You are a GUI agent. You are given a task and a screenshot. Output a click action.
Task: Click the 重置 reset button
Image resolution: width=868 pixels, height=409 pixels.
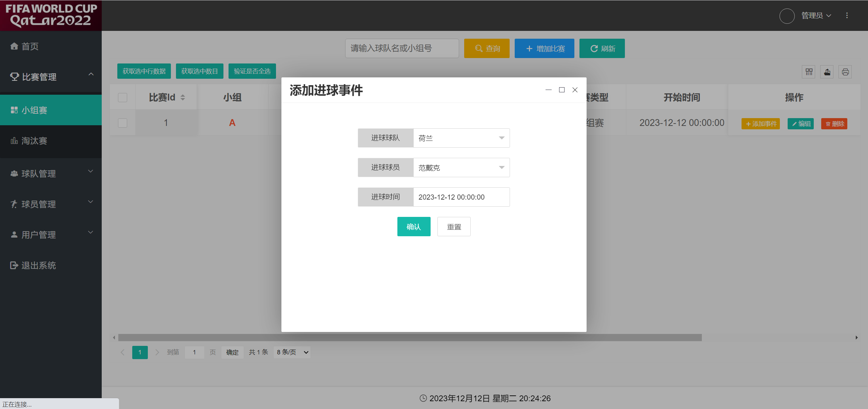(454, 227)
